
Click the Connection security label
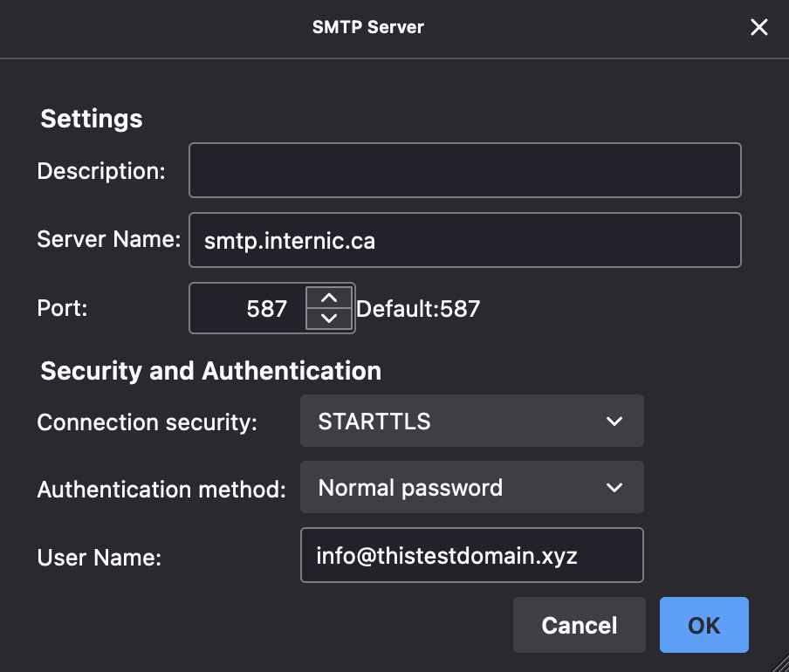(x=147, y=422)
